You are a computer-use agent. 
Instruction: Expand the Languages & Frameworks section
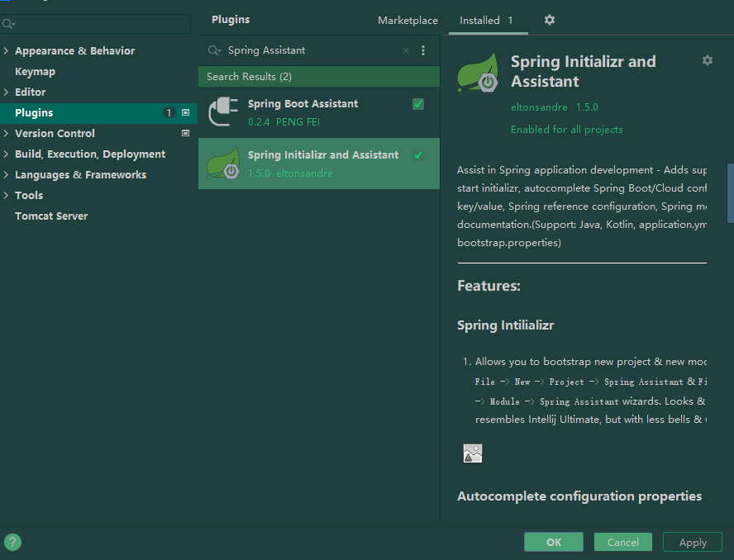[x=6, y=174]
